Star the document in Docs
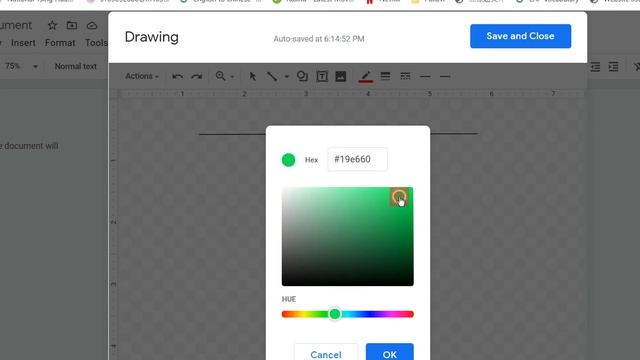Screen dimensions: 640x360 point(52,25)
